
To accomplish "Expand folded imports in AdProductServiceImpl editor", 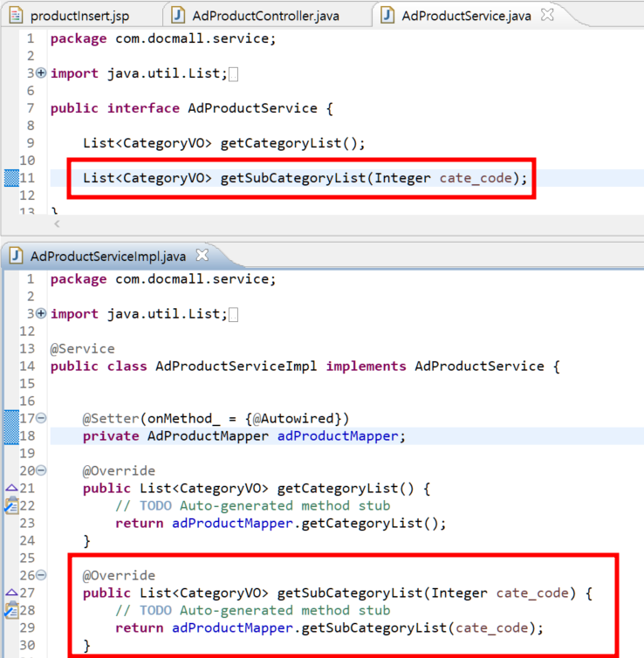I will 41,313.
